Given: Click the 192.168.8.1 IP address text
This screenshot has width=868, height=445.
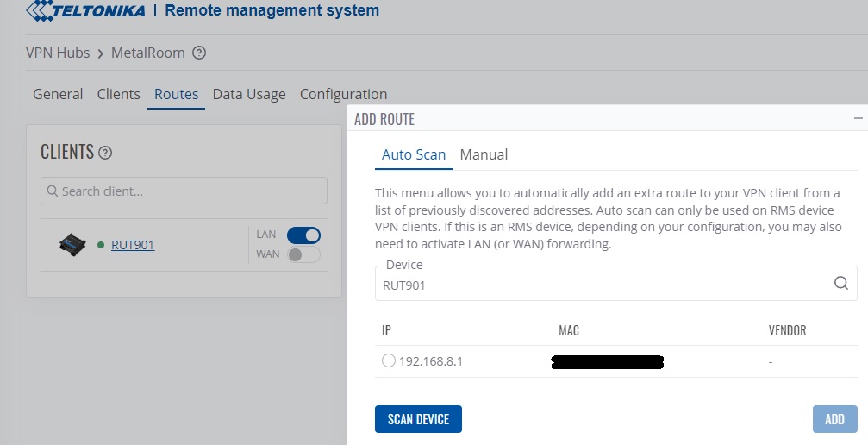Looking at the screenshot, I should [x=431, y=361].
